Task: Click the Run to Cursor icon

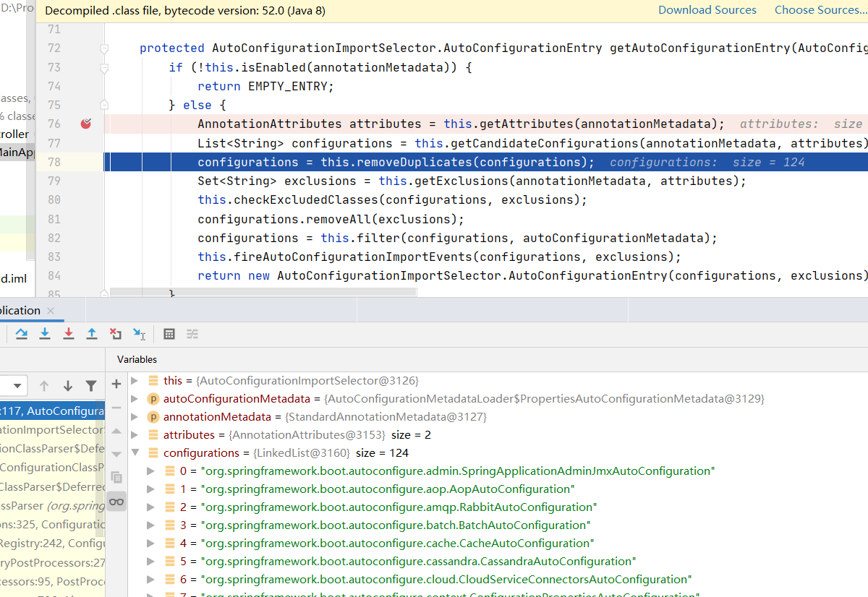Action: pos(140,334)
